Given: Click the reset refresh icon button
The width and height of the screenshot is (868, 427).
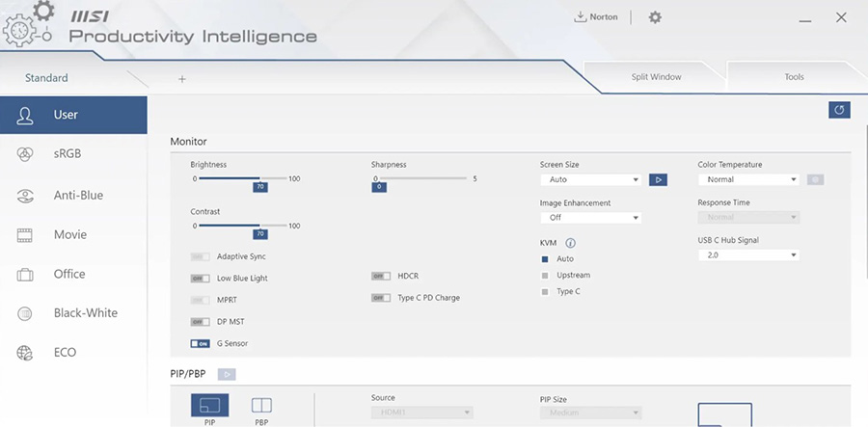Looking at the screenshot, I should tap(839, 110).
